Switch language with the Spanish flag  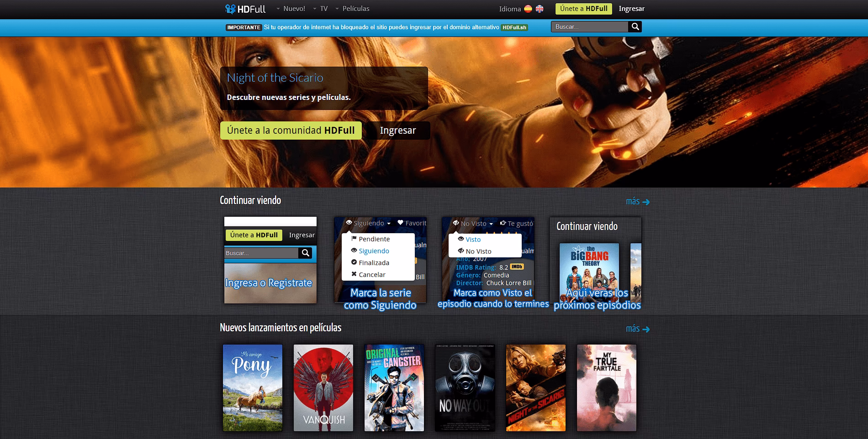[x=528, y=9]
